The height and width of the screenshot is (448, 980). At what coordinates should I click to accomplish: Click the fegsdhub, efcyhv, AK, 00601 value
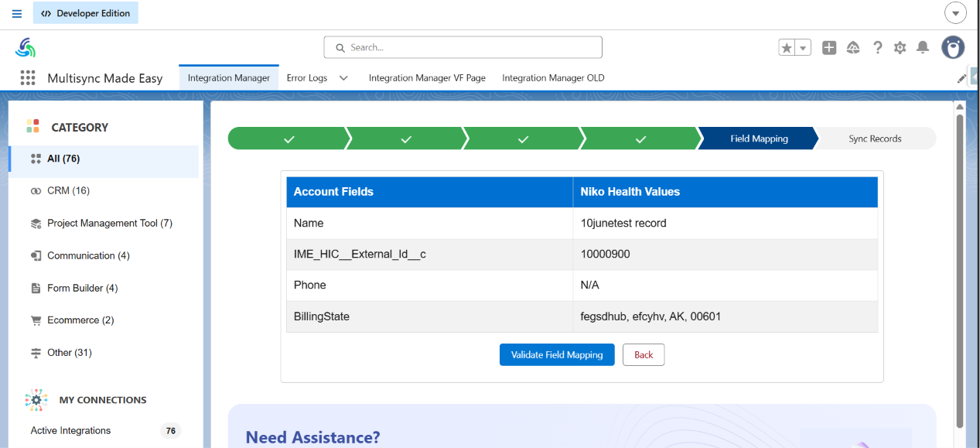click(651, 316)
